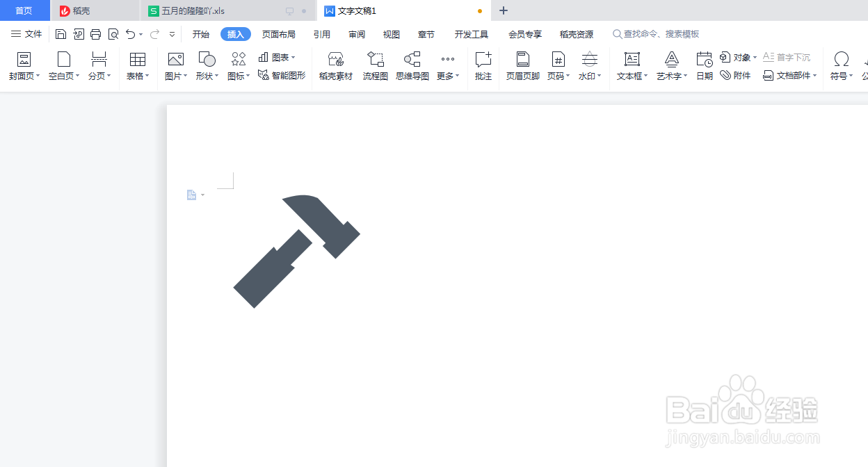Switch to the 视图 ribbon tab
This screenshot has height=467, width=868.
(x=392, y=34)
